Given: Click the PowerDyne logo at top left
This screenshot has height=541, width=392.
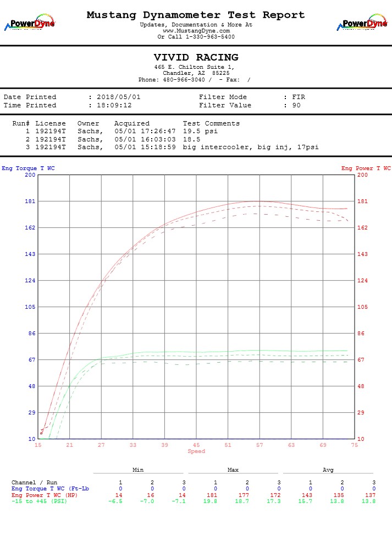Looking at the screenshot, I should coord(30,23).
